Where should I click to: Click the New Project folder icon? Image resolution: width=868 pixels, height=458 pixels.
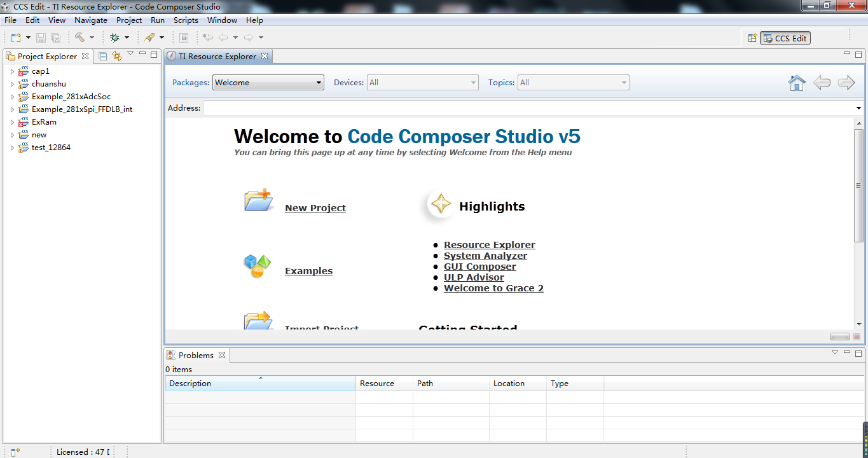pyautogui.click(x=258, y=200)
